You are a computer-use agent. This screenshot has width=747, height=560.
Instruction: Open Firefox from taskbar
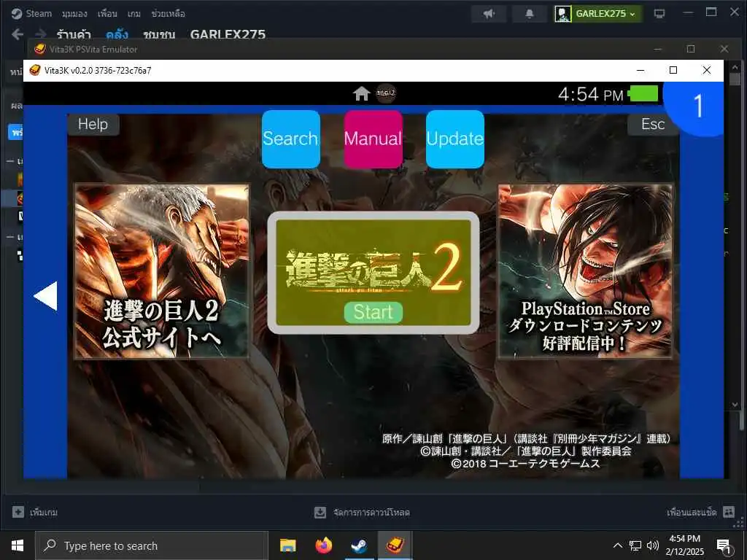click(323, 545)
